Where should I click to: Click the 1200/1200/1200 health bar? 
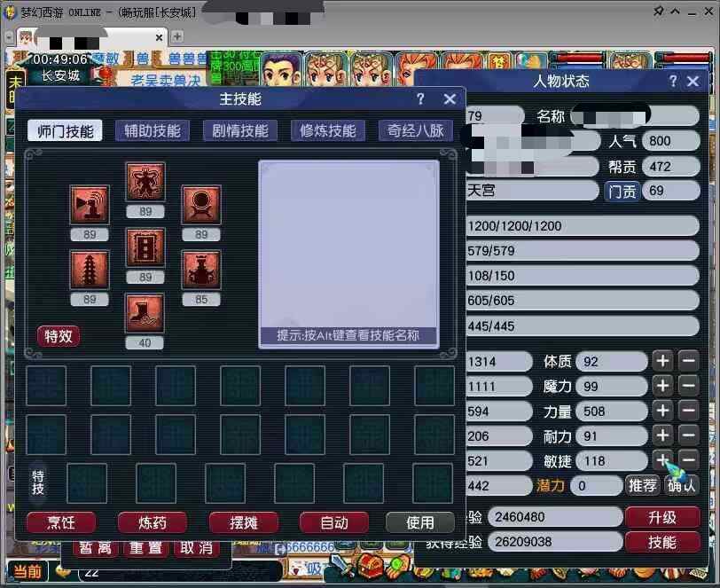coord(583,226)
